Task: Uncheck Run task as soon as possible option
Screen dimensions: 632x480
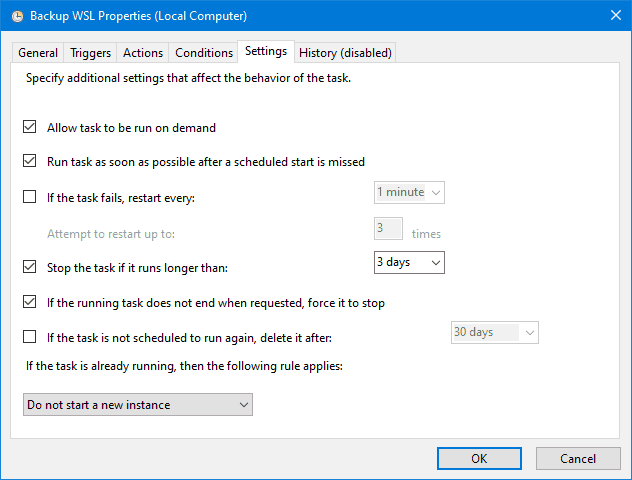Action: (30, 160)
